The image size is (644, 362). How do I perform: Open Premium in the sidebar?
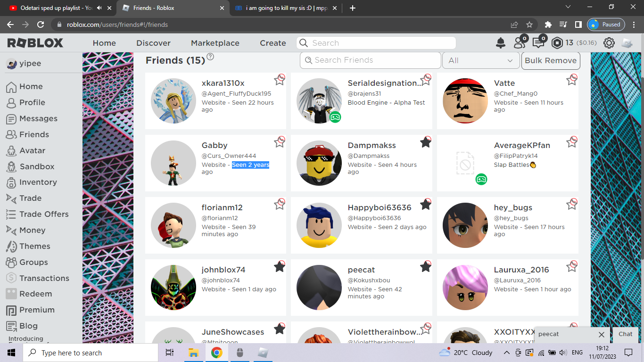(x=37, y=310)
